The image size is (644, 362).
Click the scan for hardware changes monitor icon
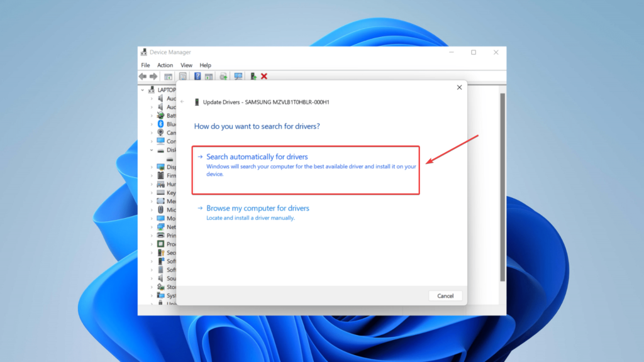pyautogui.click(x=238, y=77)
